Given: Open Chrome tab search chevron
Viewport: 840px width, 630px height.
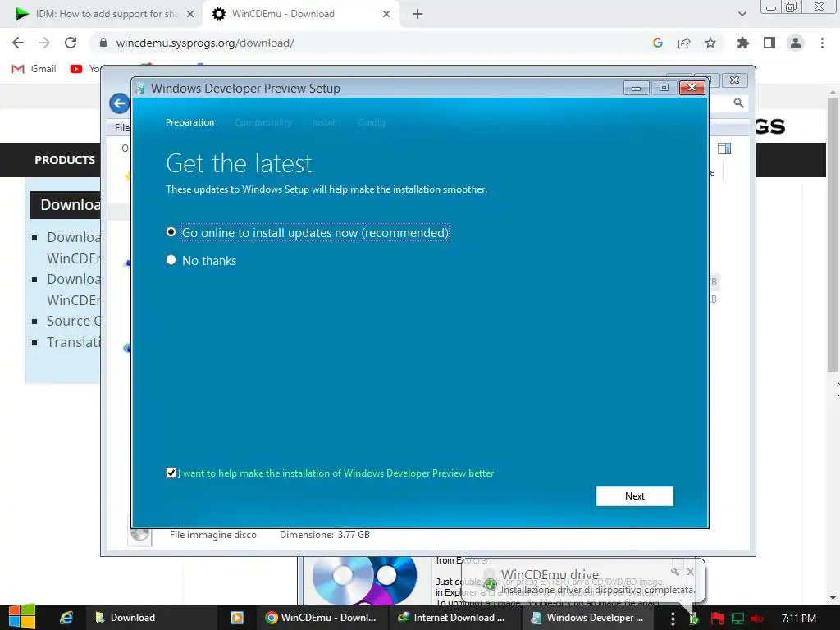Looking at the screenshot, I should [742, 14].
